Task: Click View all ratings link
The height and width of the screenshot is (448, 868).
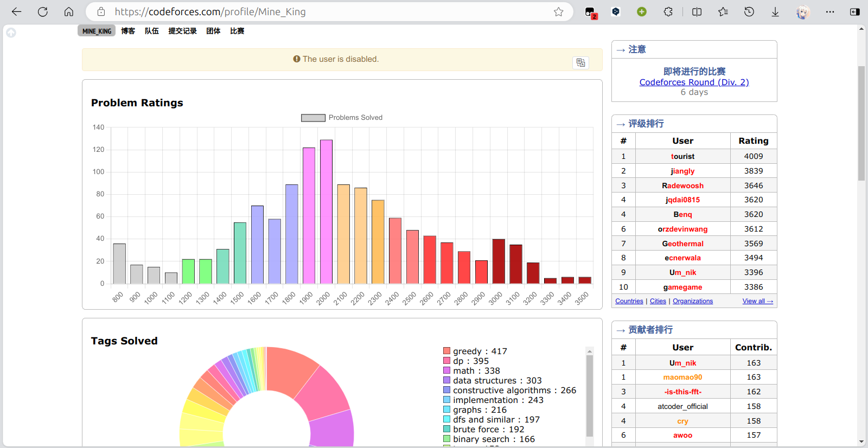Action: click(x=758, y=301)
